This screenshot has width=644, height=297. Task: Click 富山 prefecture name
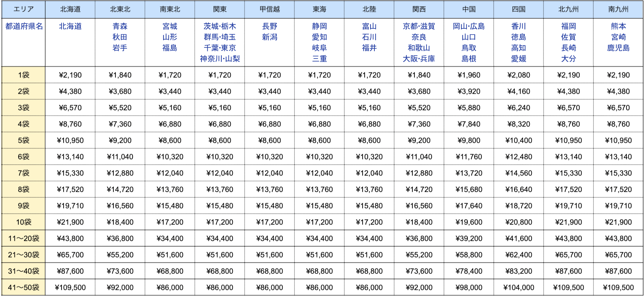pyautogui.click(x=369, y=26)
